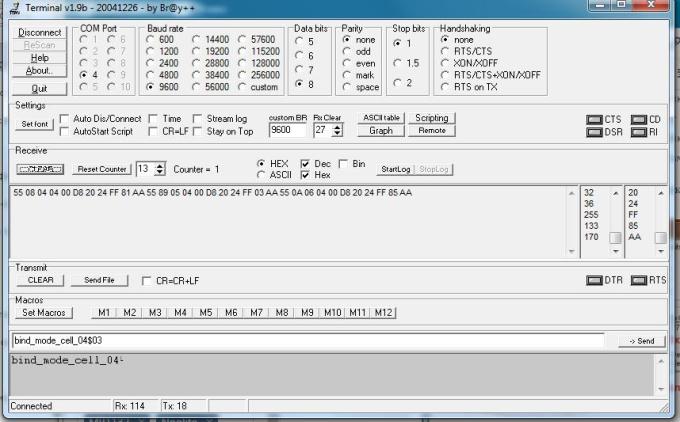Toggle the RTS line indicator
Image resolution: width=680 pixels, height=422 pixels.
click(x=638, y=280)
